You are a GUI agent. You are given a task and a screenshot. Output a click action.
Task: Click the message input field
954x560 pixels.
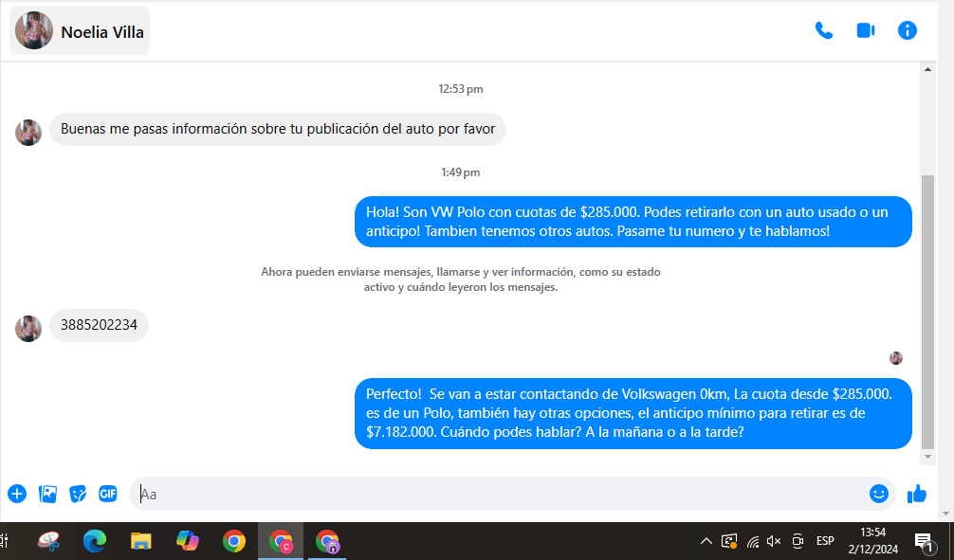click(493, 494)
